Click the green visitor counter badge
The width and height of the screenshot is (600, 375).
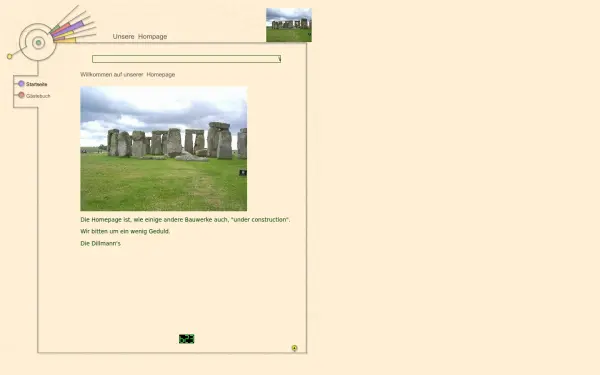[187, 339]
